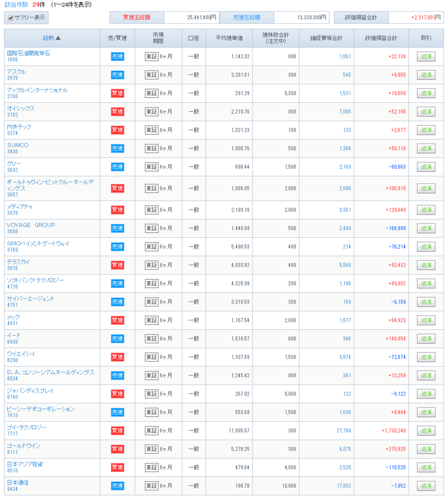Click fees 17,852 in 日本通信 row

[344, 486]
